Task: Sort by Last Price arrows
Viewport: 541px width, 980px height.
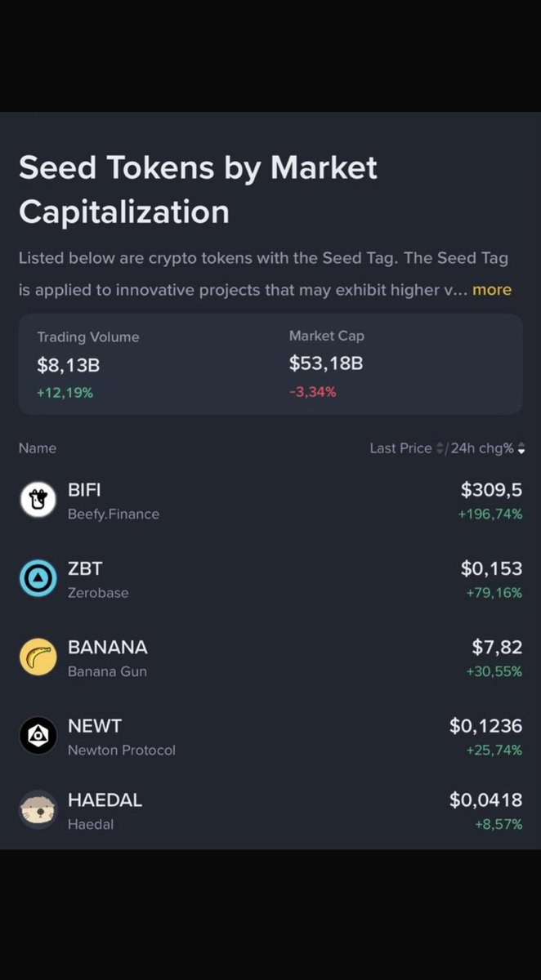Action: click(x=440, y=448)
